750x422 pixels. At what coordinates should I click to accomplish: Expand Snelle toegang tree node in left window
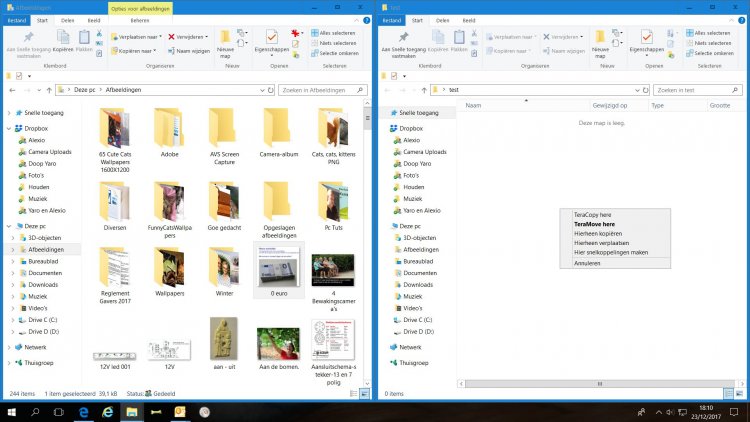click(9, 113)
